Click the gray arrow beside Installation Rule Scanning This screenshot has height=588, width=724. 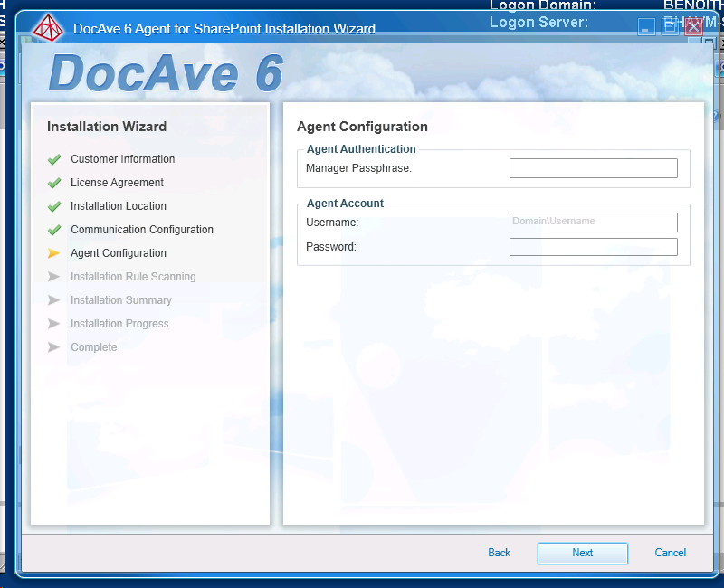[54, 277]
